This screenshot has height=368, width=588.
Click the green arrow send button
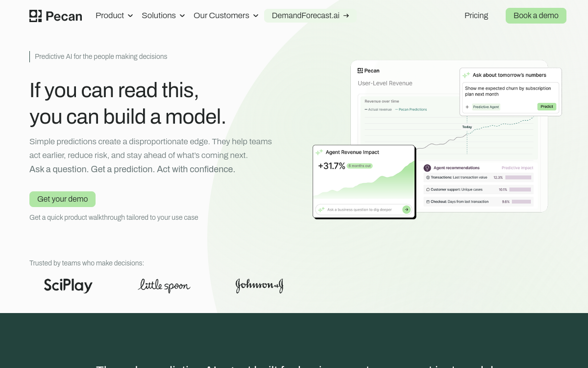point(406,210)
